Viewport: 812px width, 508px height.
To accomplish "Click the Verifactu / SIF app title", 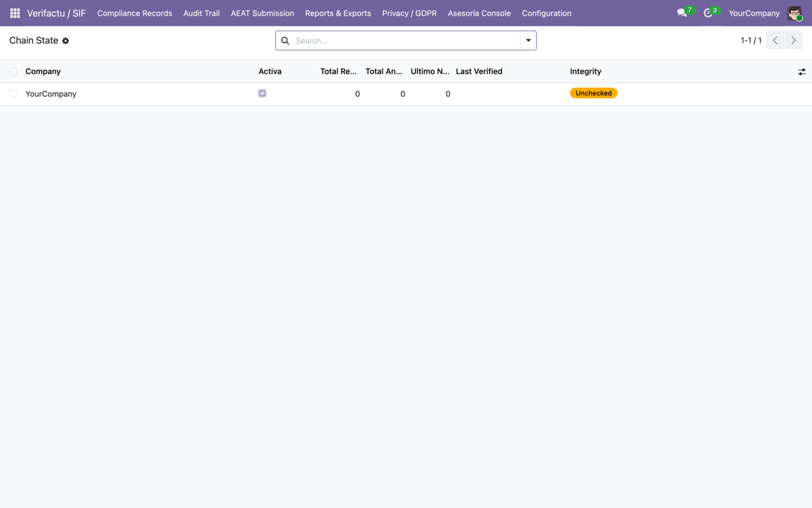I will click(x=56, y=13).
